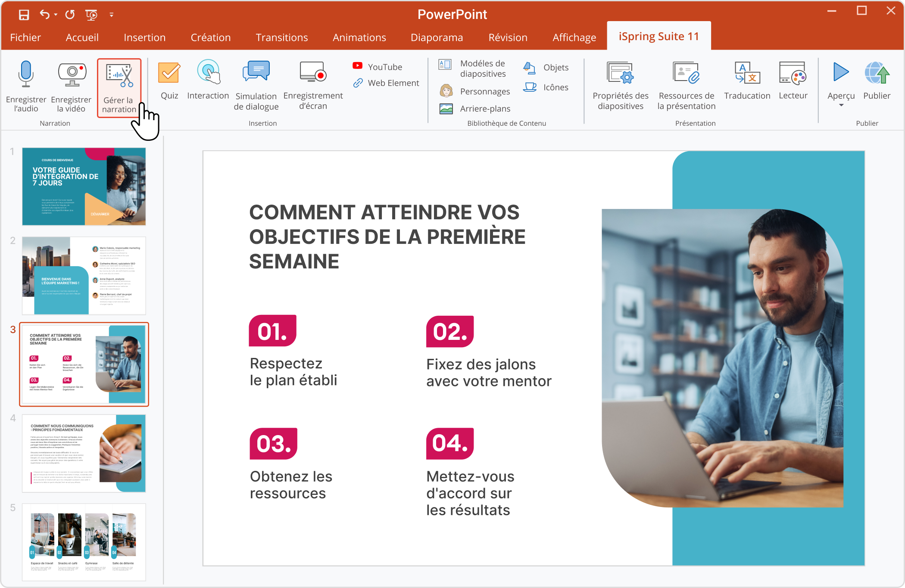Select Gérer la narration tool
Screen dimensions: 905x588
coord(120,86)
